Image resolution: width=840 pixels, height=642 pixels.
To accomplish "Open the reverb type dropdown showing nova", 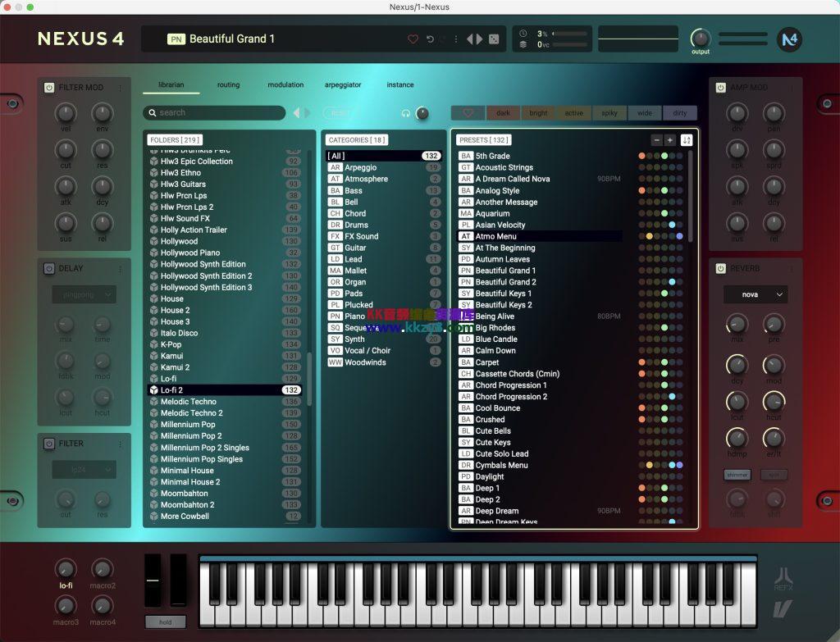I will point(755,294).
